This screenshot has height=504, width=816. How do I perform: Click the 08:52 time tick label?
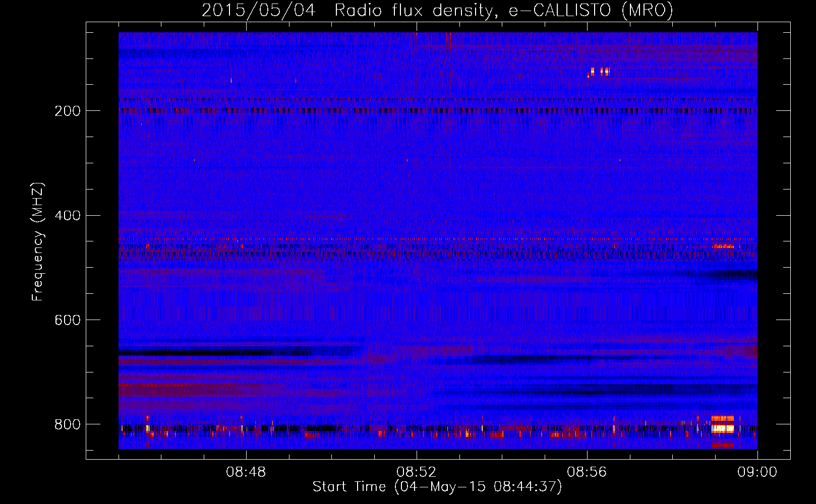click(x=417, y=472)
